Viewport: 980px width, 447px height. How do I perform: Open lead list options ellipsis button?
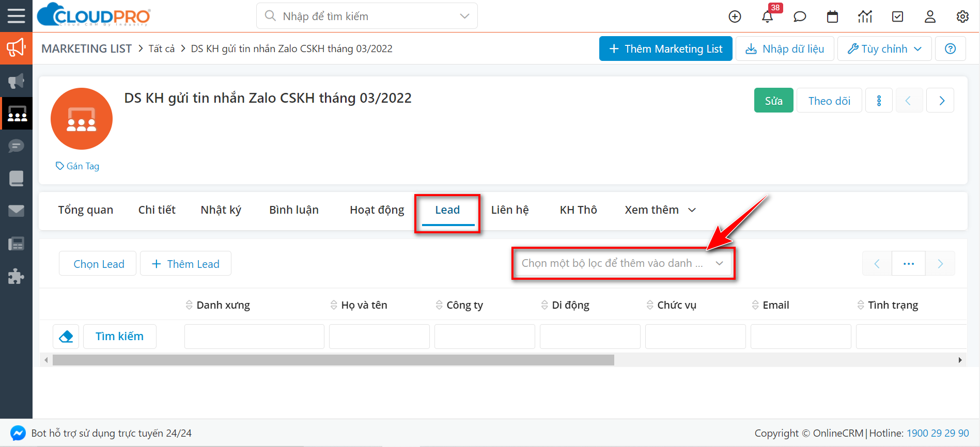(x=909, y=264)
